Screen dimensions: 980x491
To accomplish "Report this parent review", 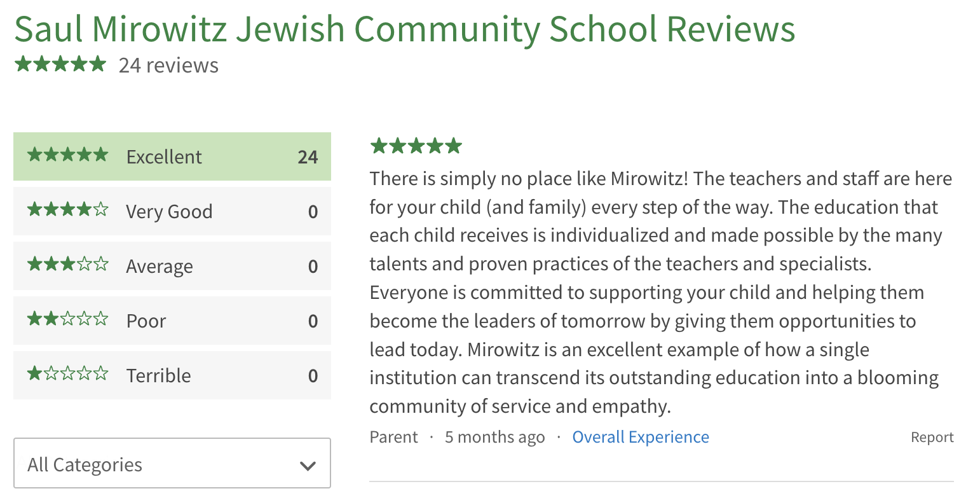I will [932, 438].
